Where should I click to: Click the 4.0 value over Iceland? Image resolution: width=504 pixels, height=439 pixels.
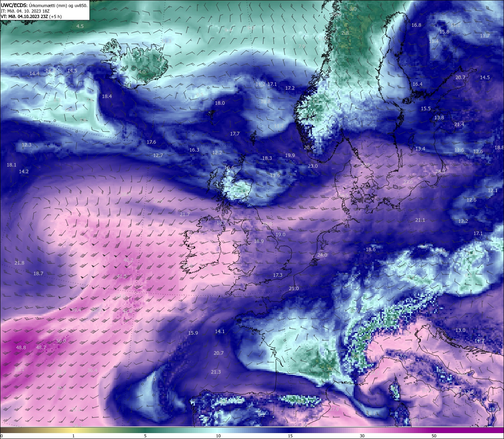pyautogui.click(x=142, y=72)
